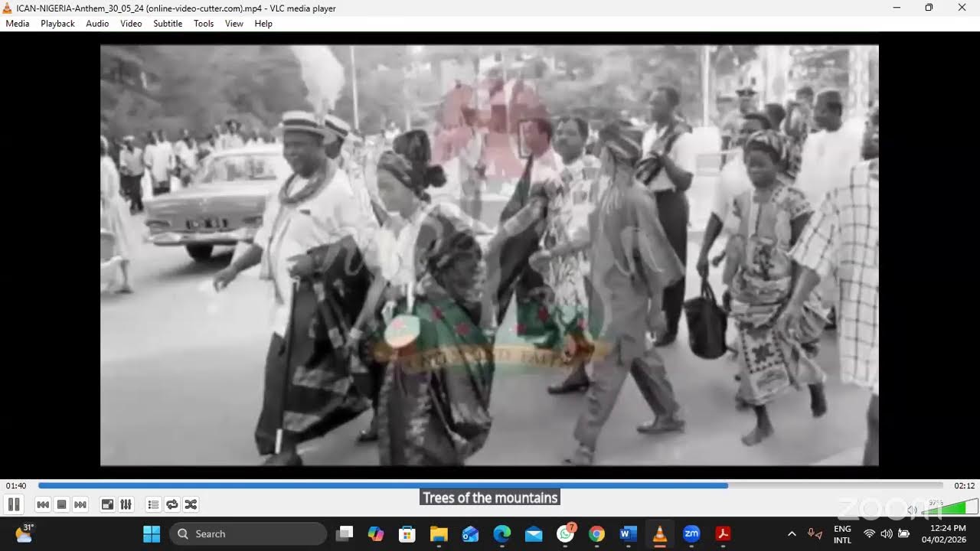Adjust the VLC green volume slider
Screen dimensions: 980x551
pyautogui.click(x=950, y=507)
